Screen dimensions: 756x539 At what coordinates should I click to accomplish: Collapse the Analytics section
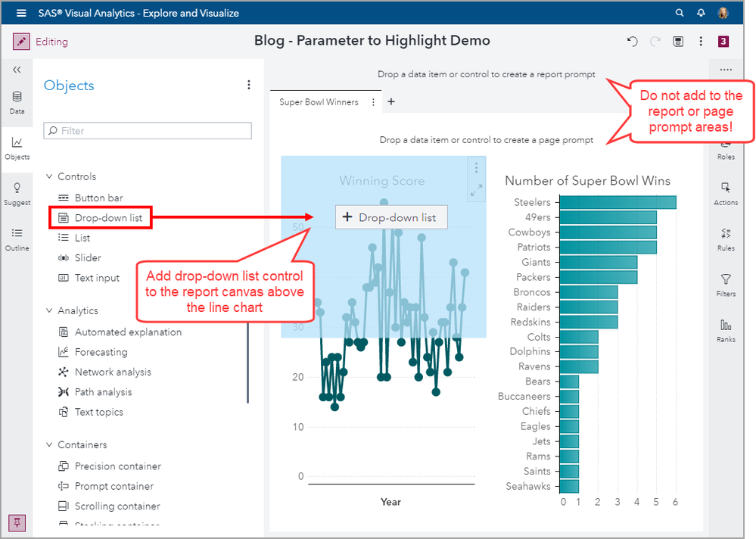49,310
